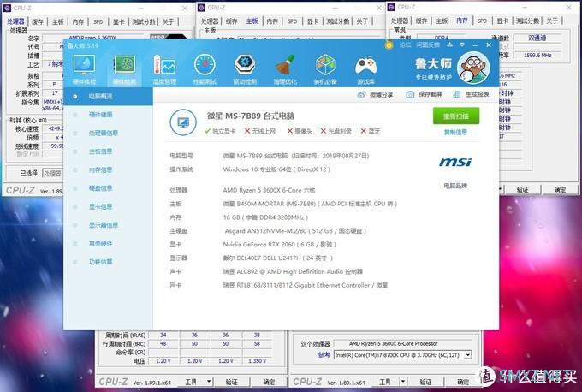Open 关于 tab in CPU-Z 主板 window
Image resolution: width=582 pixels, height=392 pixels.
[362, 21]
